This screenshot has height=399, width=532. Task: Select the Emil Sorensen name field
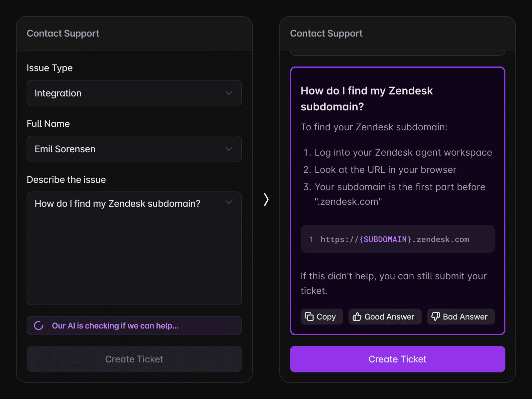[x=126, y=149]
